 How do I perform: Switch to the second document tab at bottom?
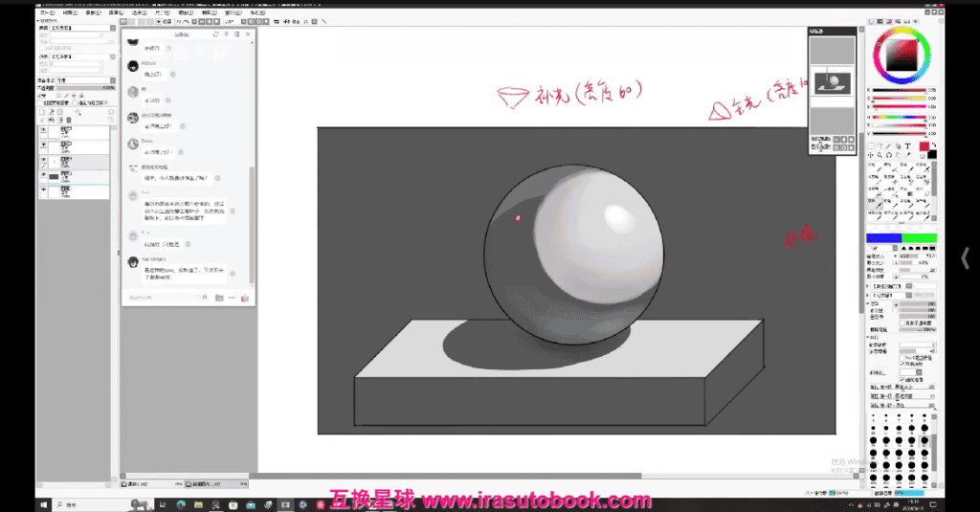pyautogui.click(x=217, y=484)
